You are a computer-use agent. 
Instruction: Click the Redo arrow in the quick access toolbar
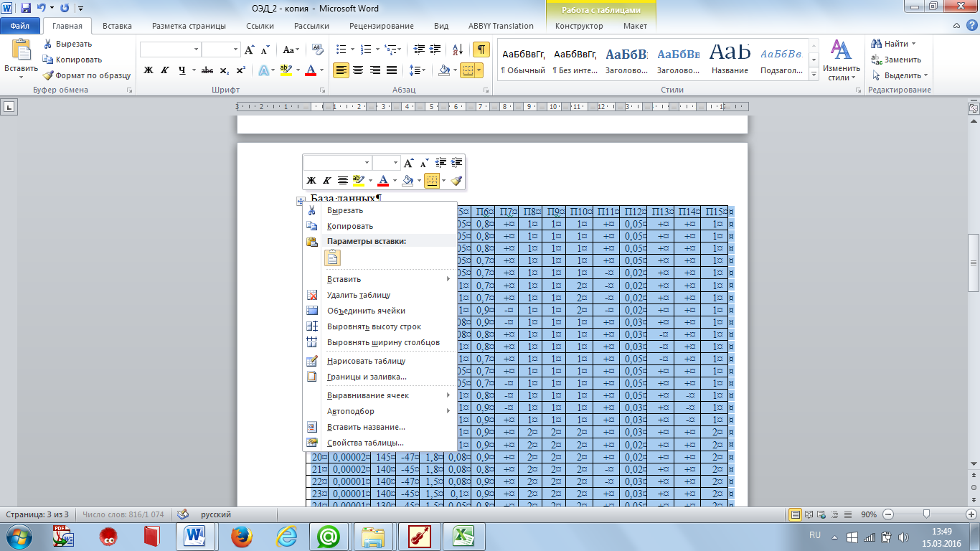pyautogui.click(x=65, y=9)
